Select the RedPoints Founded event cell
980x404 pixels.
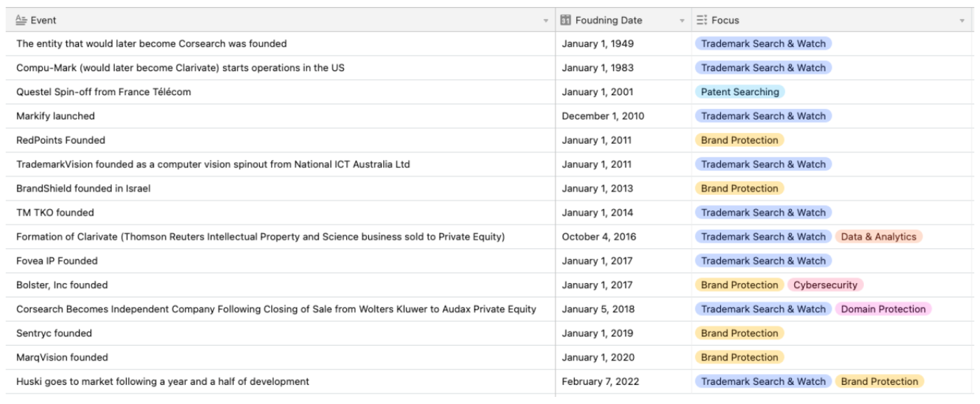pyautogui.click(x=61, y=140)
